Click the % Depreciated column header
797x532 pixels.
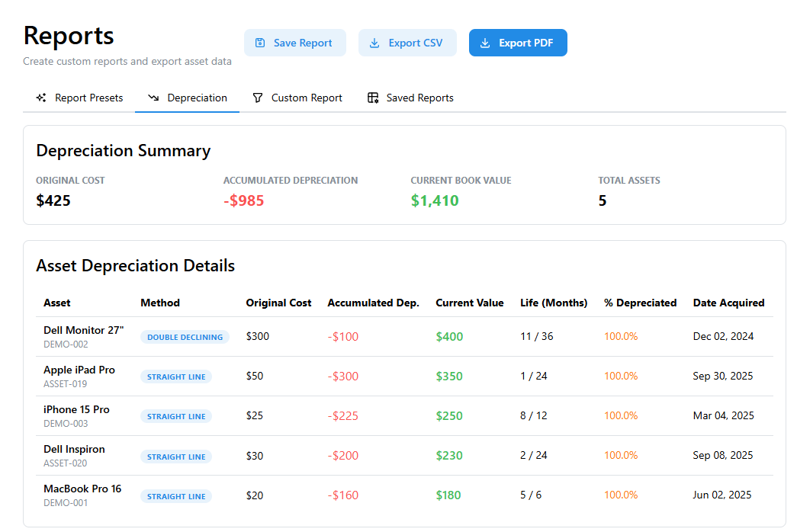[x=640, y=303]
